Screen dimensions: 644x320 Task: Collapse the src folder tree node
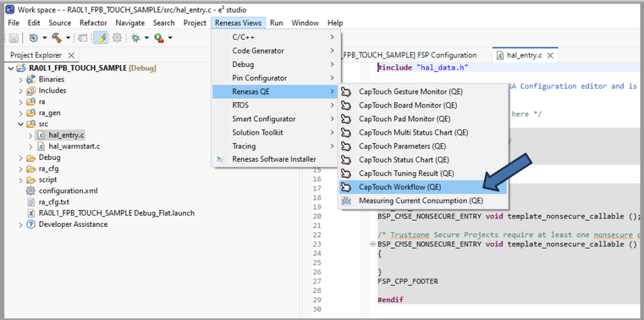[x=21, y=124]
